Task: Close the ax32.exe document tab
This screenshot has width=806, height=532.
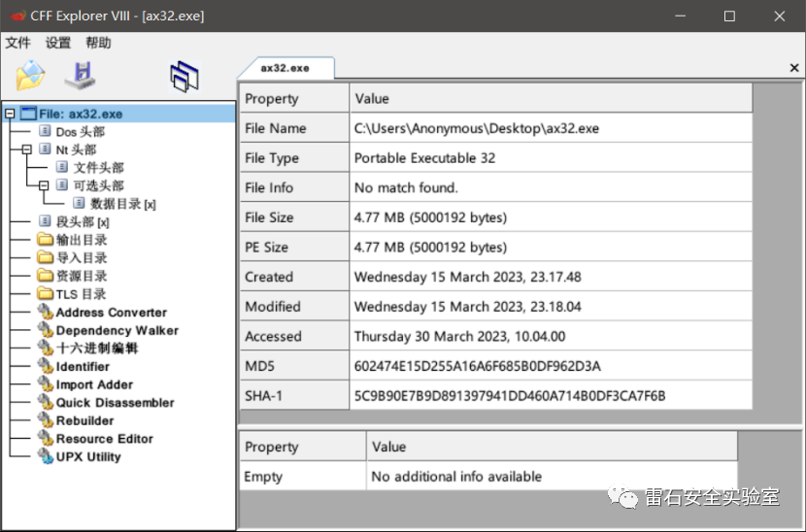Action: click(x=794, y=68)
